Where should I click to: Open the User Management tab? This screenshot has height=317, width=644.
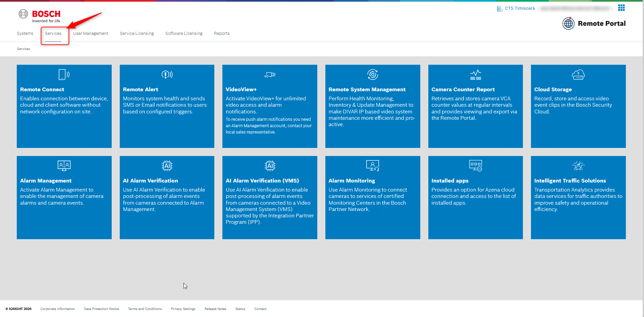coord(91,34)
